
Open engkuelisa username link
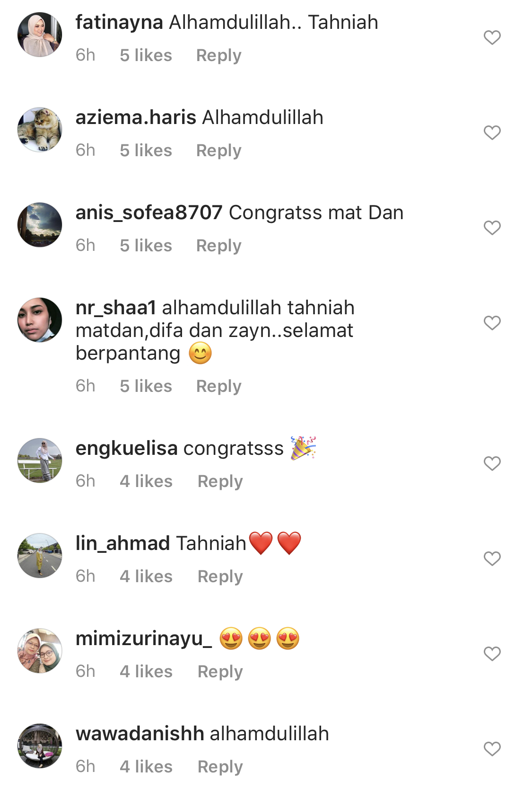[x=127, y=448]
